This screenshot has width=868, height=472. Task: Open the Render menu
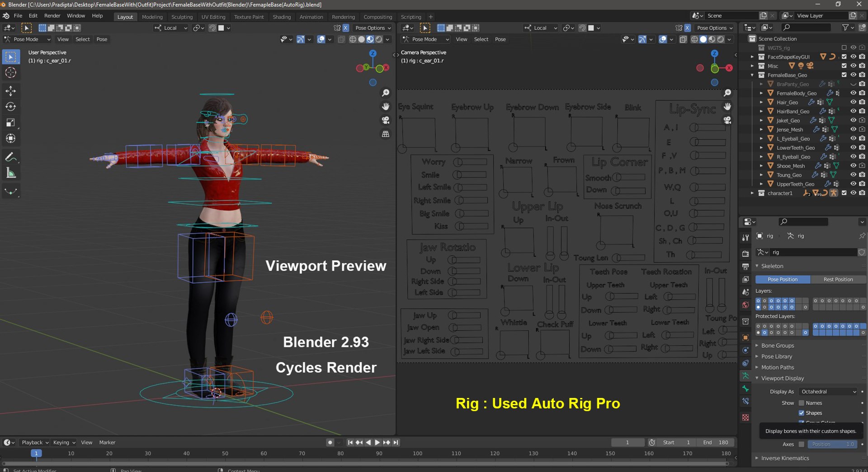point(52,16)
